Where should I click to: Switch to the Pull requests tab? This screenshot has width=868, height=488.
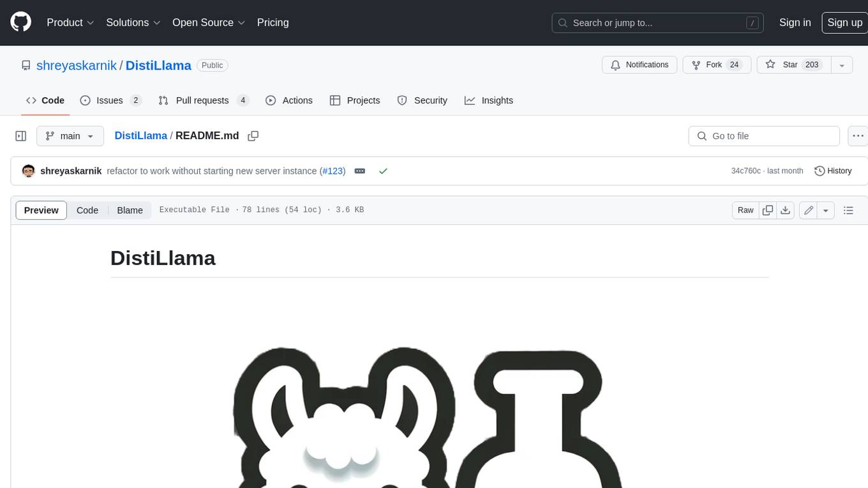click(x=203, y=100)
